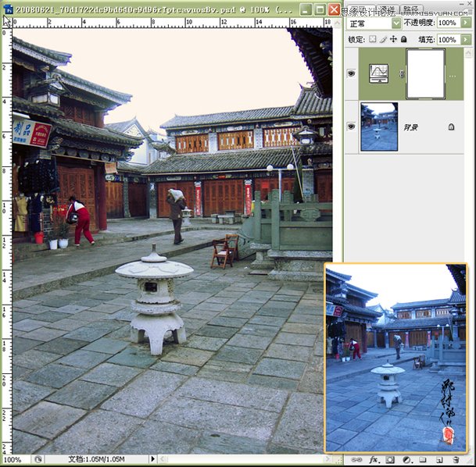Image resolution: width=476 pixels, height=467 pixels.
Task: Minimize the layers panel
Action: [461, 4]
